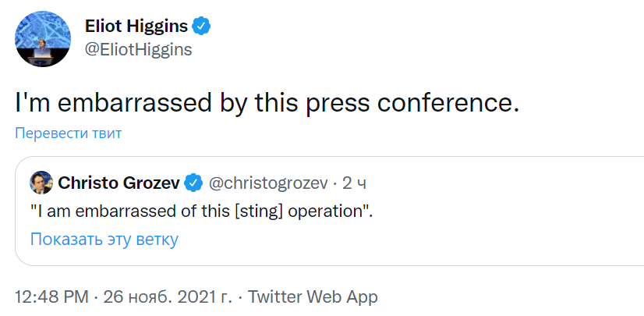Click the @EliotHiggins handle

click(138, 49)
